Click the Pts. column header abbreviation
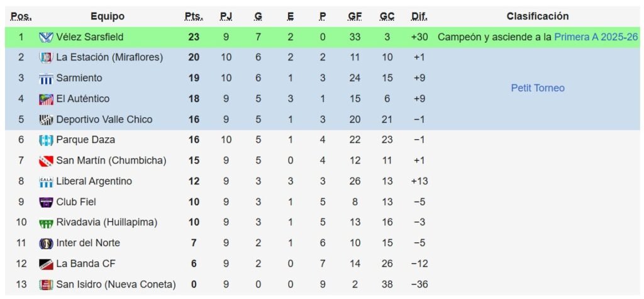Screen dimensions: 644x299 (x=194, y=16)
